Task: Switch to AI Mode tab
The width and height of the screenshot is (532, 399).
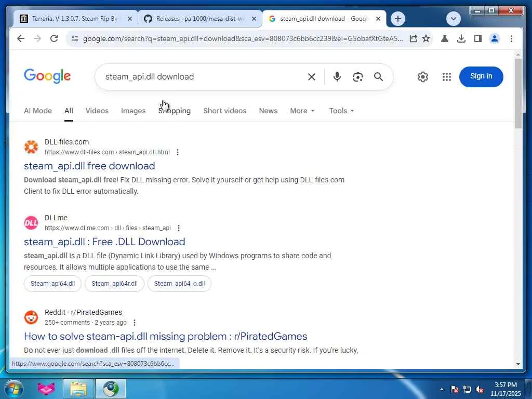Action: pos(37,111)
